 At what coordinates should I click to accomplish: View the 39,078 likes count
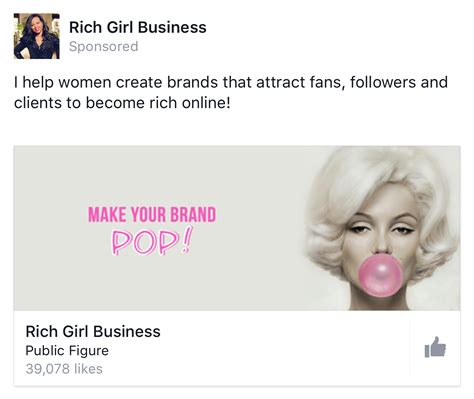[x=64, y=369]
